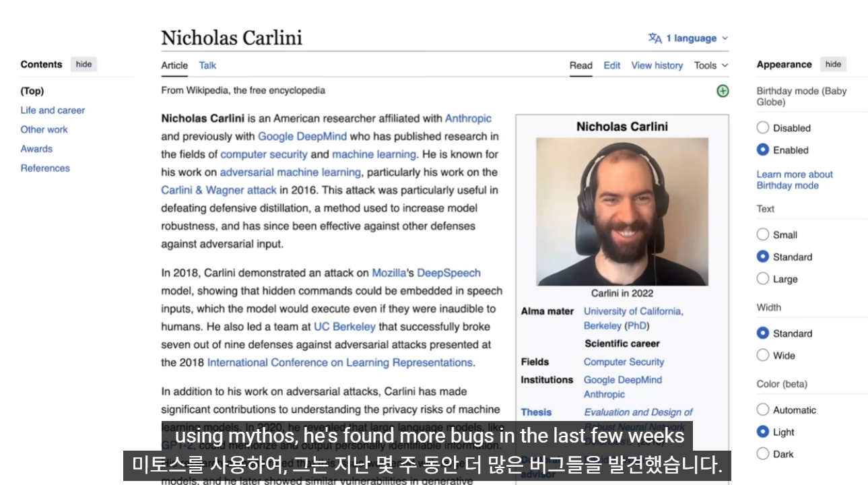The height and width of the screenshot is (485, 868).
Task: Click the Carlini in 2022 infobox photo
Action: point(622,212)
